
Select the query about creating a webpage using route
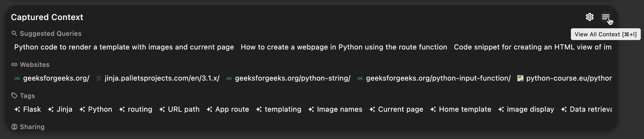[344, 47]
